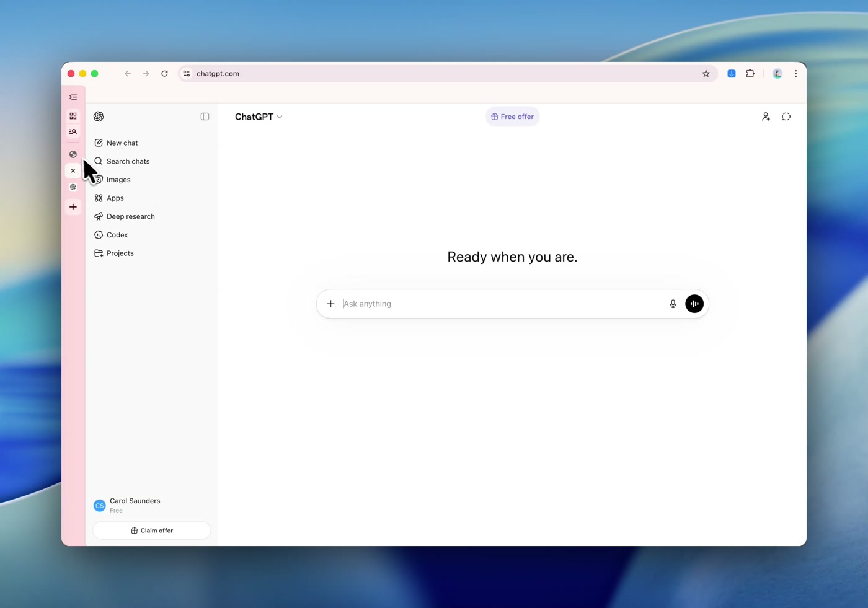
Task: Start voice mode with the black waveform button
Action: [694, 304]
